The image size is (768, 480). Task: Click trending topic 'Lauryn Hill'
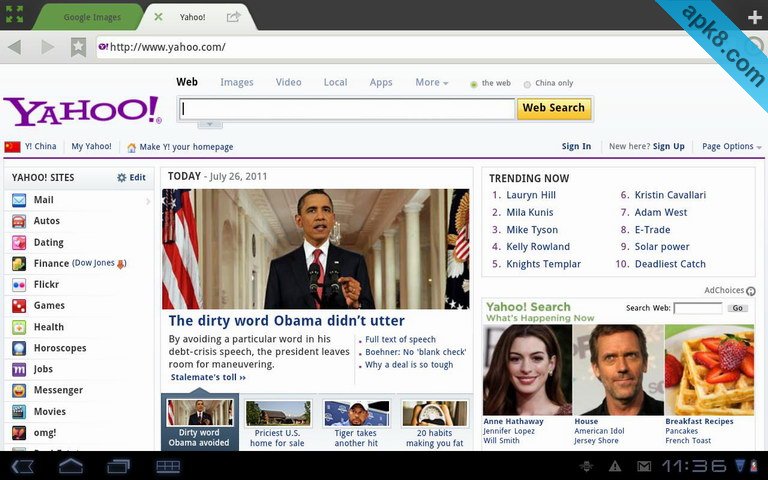[531, 195]
